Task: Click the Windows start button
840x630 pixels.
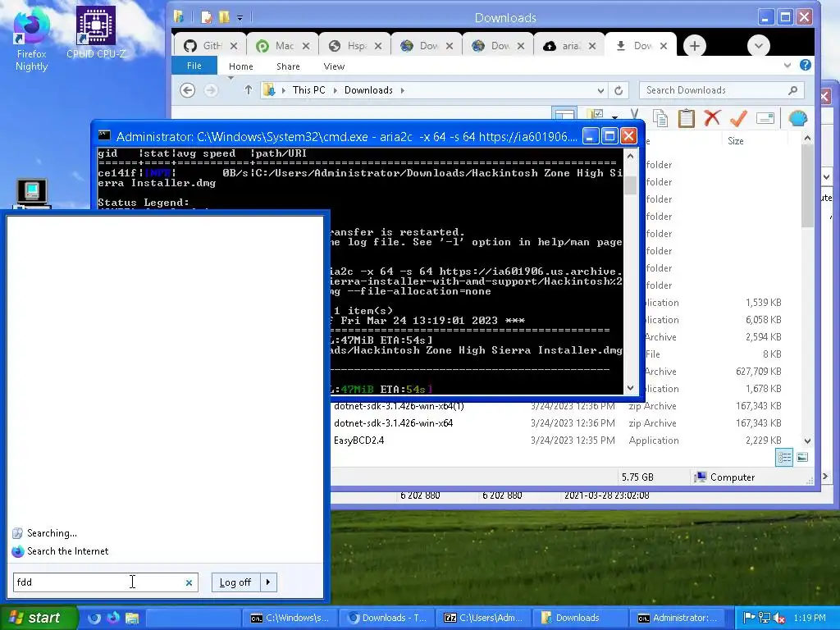Action: click(39, 618)
